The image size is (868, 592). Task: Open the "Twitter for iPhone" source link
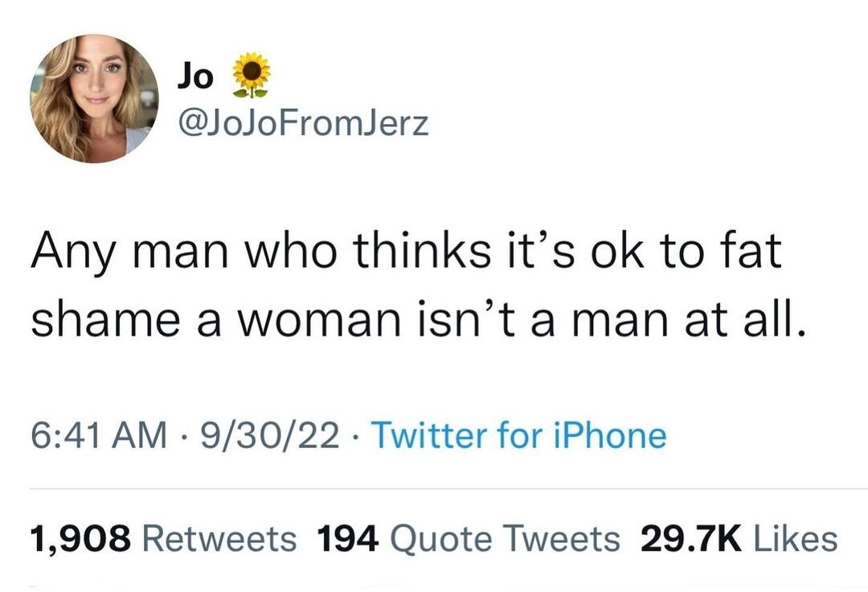coord(518,436)
